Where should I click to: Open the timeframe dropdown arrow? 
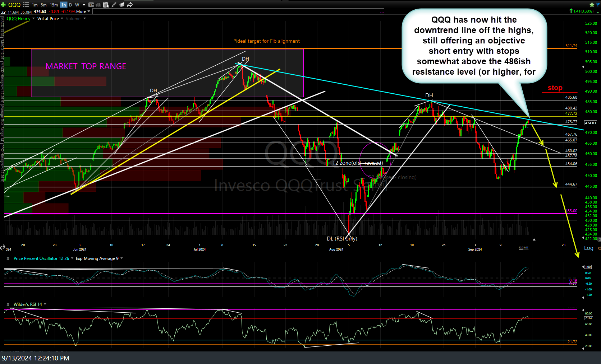[x=84, y=5]
